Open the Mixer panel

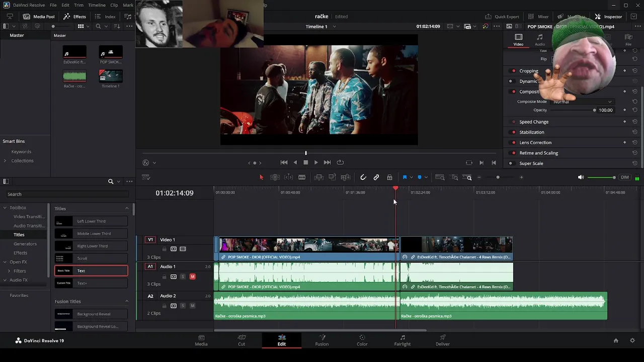click(538, 17)
